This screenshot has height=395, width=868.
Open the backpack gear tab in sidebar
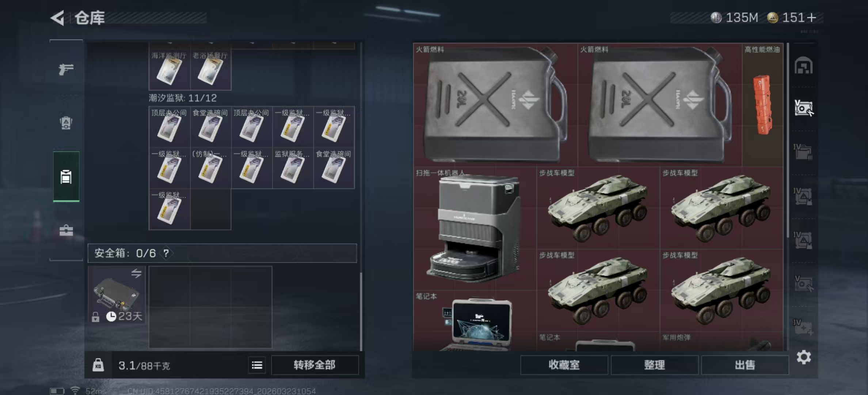point(66,123)
